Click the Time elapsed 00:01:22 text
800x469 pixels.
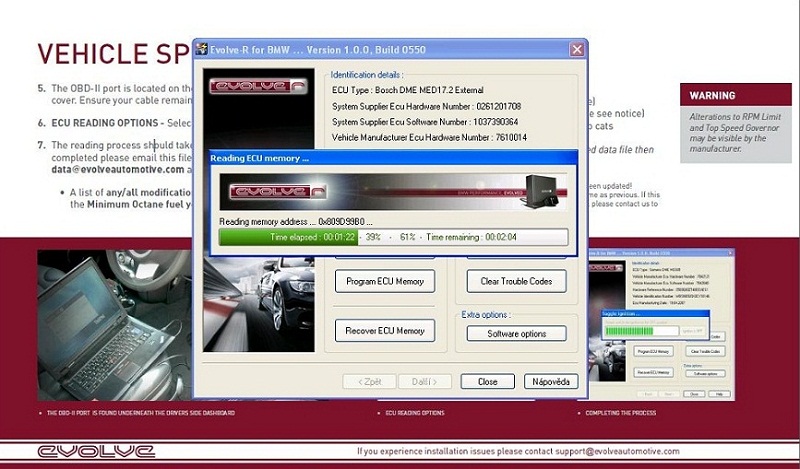(312, 237)
